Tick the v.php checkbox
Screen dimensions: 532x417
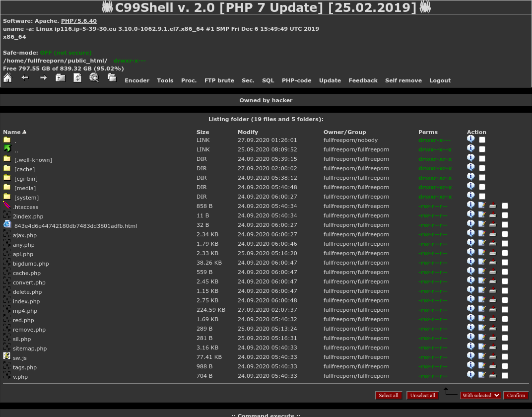coord(505,376)
